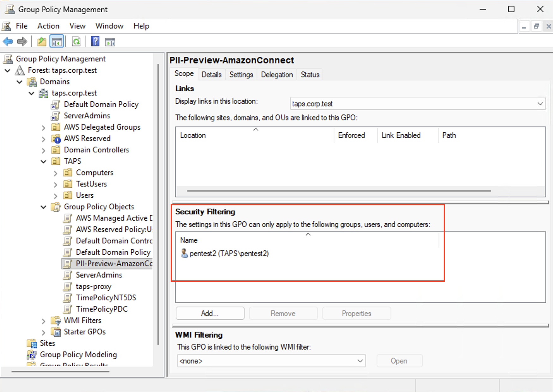Expand the TestUsers OU node
The image size is (553, 392).
(x=56, y=184)
